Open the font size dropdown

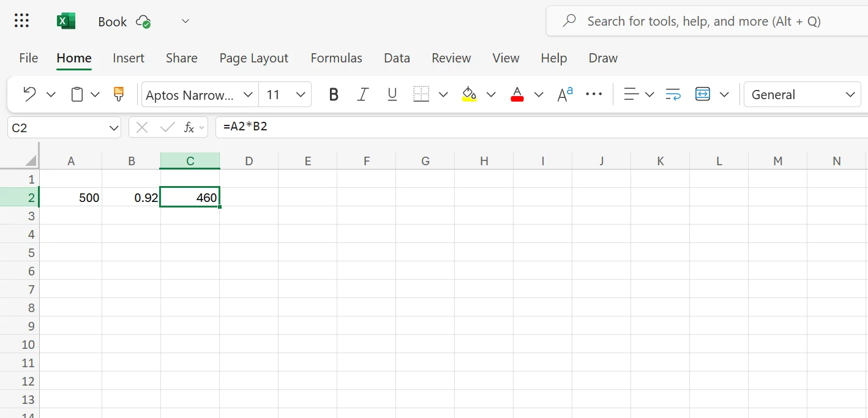coord(301,94)
